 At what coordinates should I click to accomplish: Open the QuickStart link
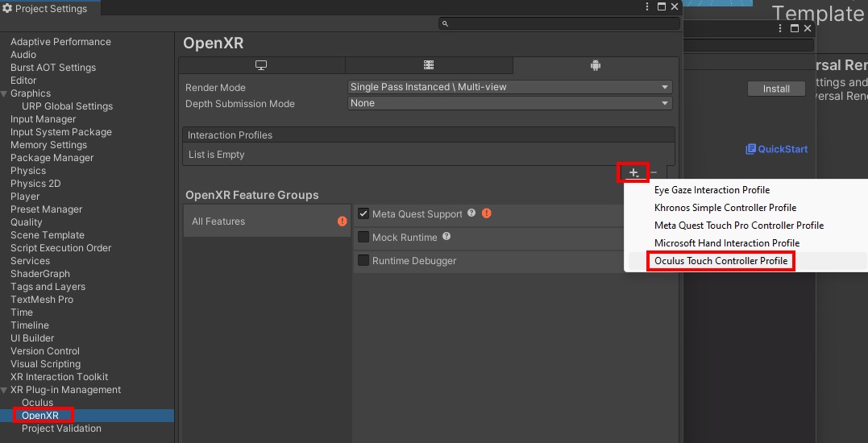[x=777, y=149]
